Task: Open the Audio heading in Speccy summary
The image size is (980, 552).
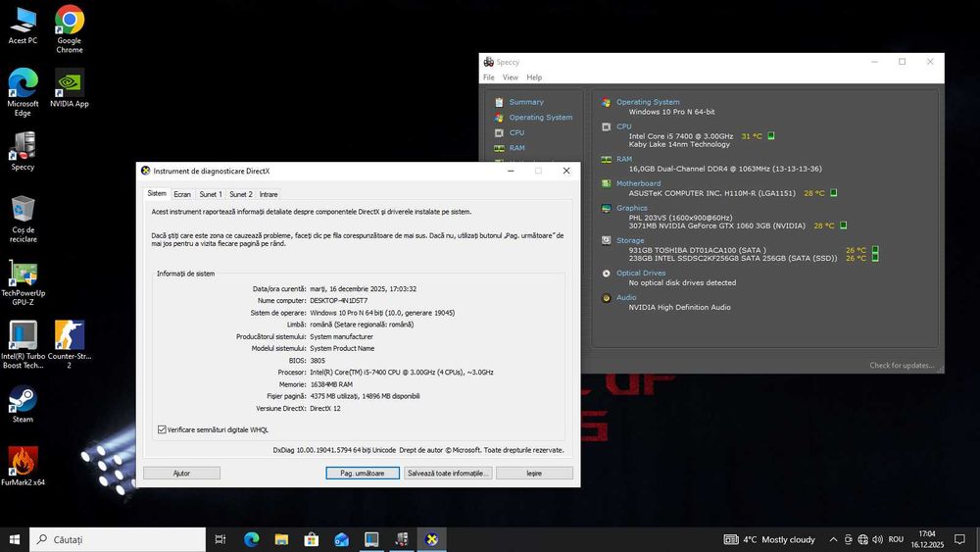Action: (x=625, y=297)
